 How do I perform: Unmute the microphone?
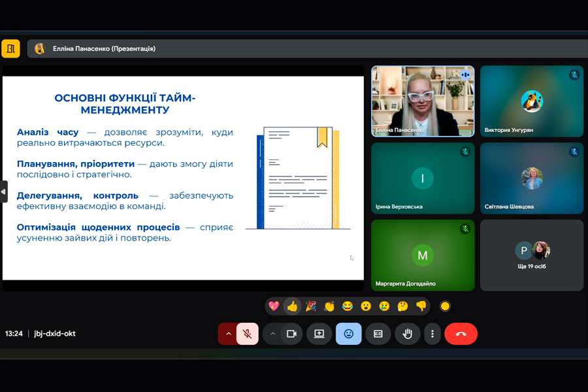click(247, 333)
